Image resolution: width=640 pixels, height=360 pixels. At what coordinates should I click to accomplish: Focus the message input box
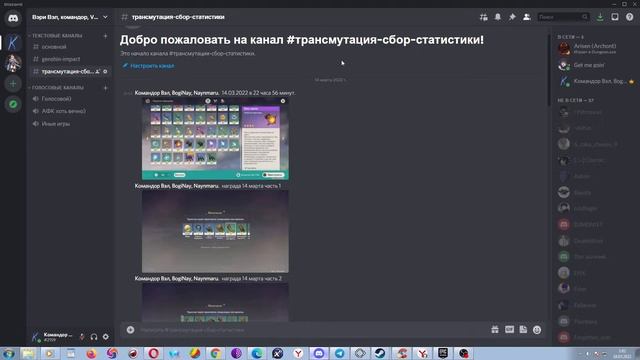pyautogui.click(x=312, y=330)
